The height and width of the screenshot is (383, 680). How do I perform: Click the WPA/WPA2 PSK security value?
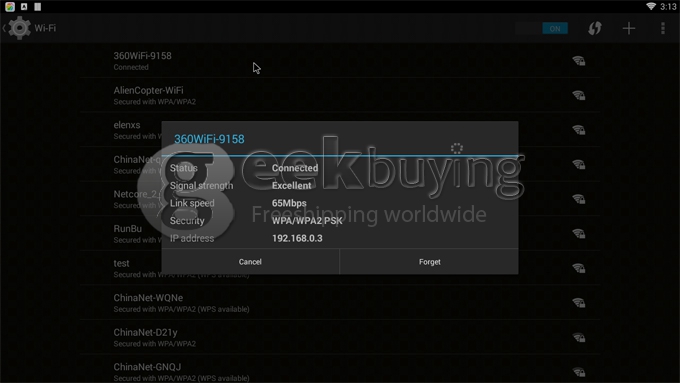pyautogui.click(x=307, y=221)
